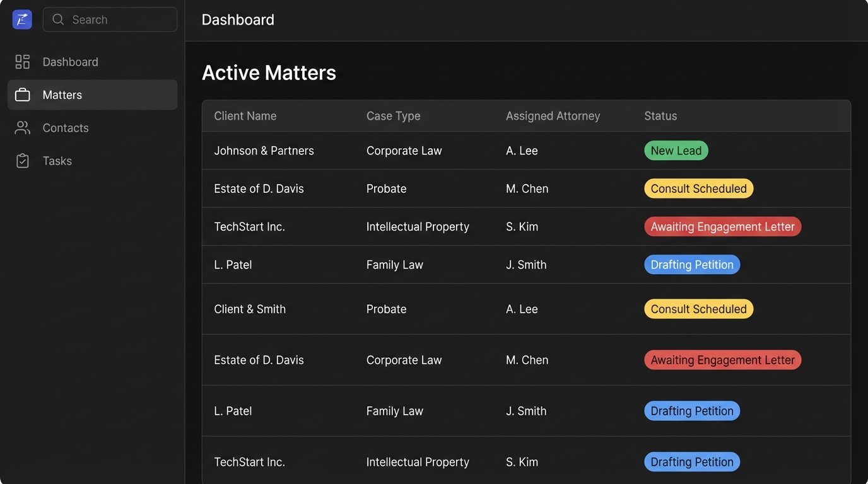
Task: Sort by the Client Name column header
Action: pos(245,115)
